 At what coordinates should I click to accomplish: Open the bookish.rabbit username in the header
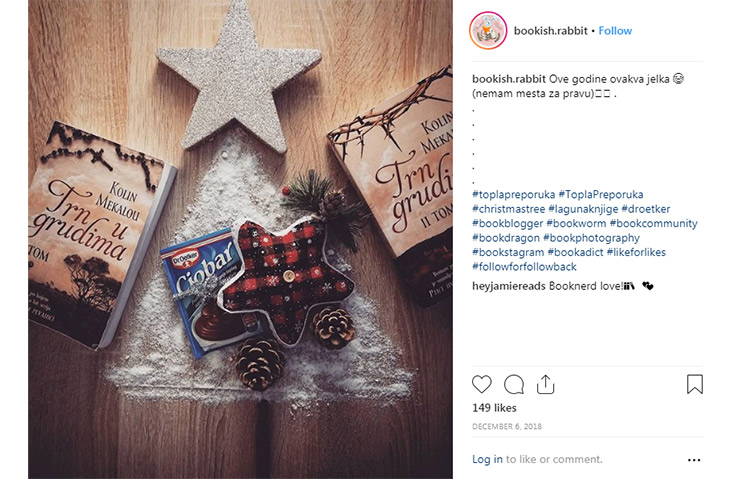click(551, 31)
